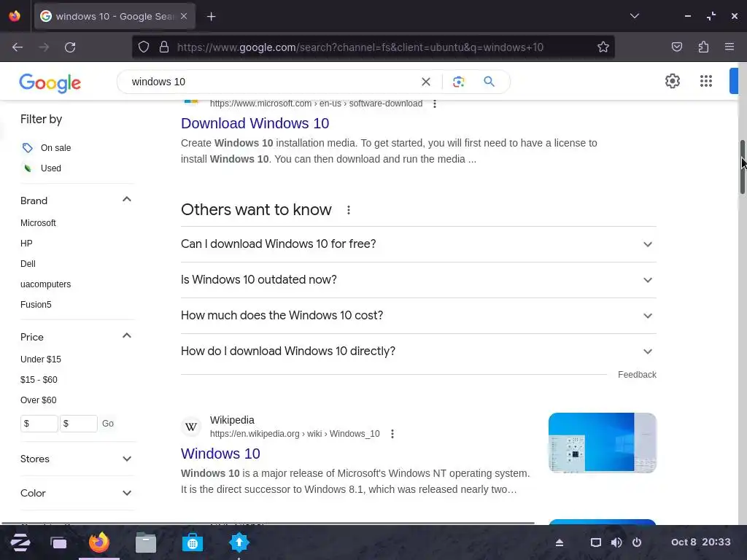The width and height of the screenshot is (747, 560).
Task: Choose the $15 - $60 price filter
Action: (x=39, y=380)
